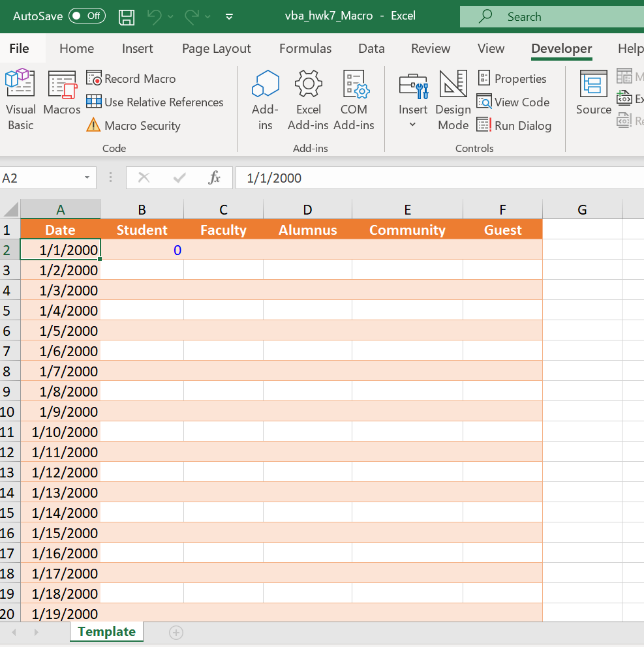The width and height of the screenshot is (644, 647).
Task: Click the Run Dialog button
Action: pyautogui.click(x=514, y=126)
